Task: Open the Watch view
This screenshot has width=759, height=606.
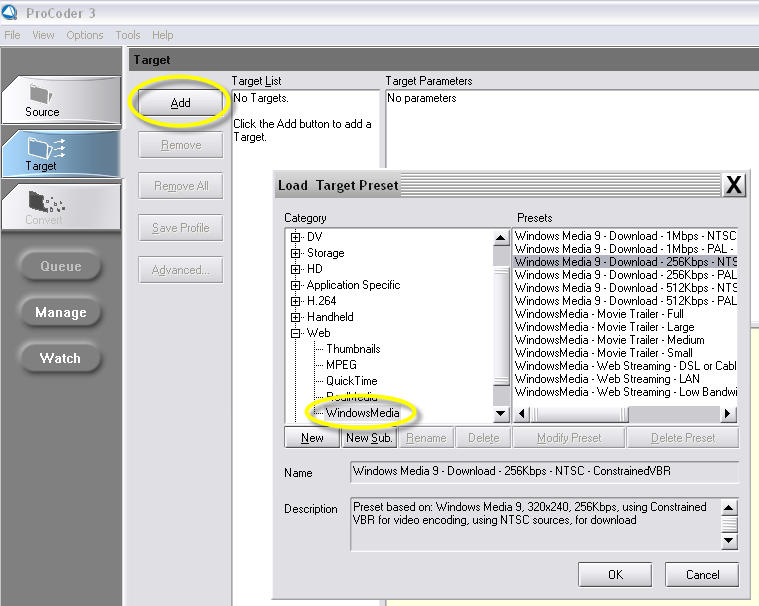Action: 61,358
